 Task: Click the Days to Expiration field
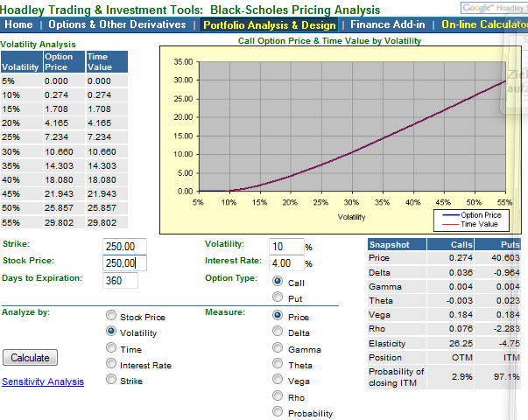pos(120,280)
